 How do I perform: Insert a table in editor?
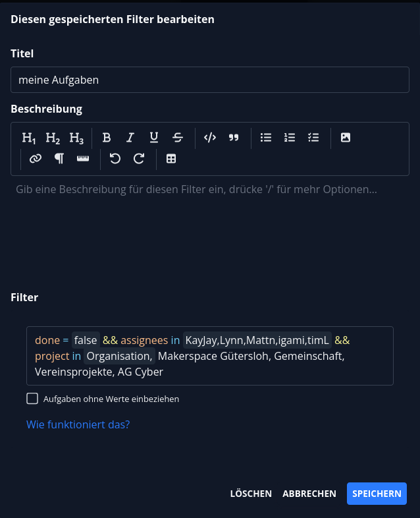click(171, 159)
